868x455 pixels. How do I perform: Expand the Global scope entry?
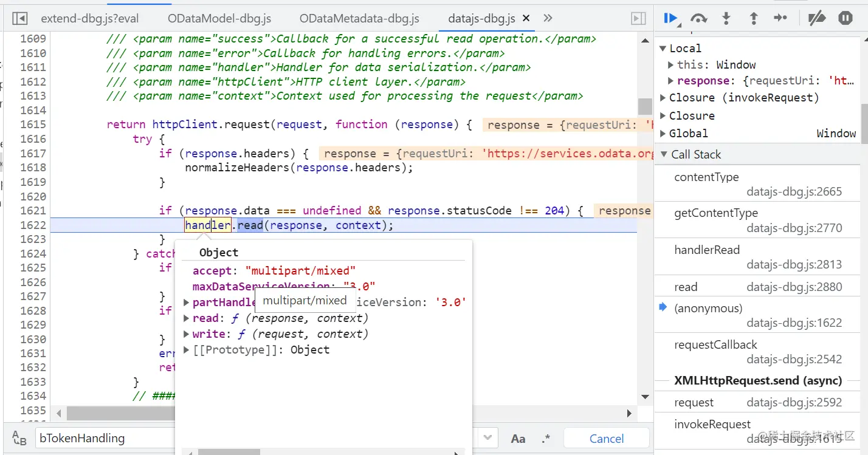pyautogui.click(x=663, y=133)
